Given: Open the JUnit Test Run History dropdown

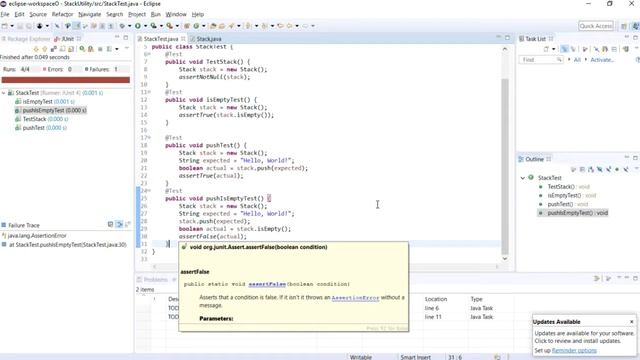Looking at the screenshot, I should tap(117, 49).
